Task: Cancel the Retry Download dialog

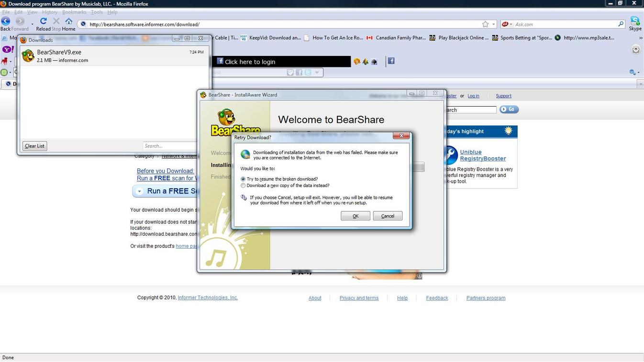Action: click(x=388, y=216)
